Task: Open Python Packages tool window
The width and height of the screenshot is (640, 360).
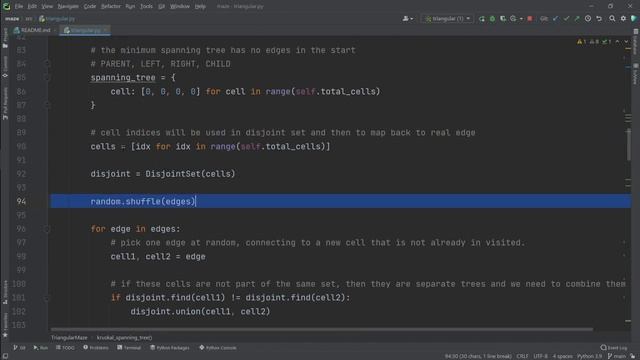Action: pos(170,348)
